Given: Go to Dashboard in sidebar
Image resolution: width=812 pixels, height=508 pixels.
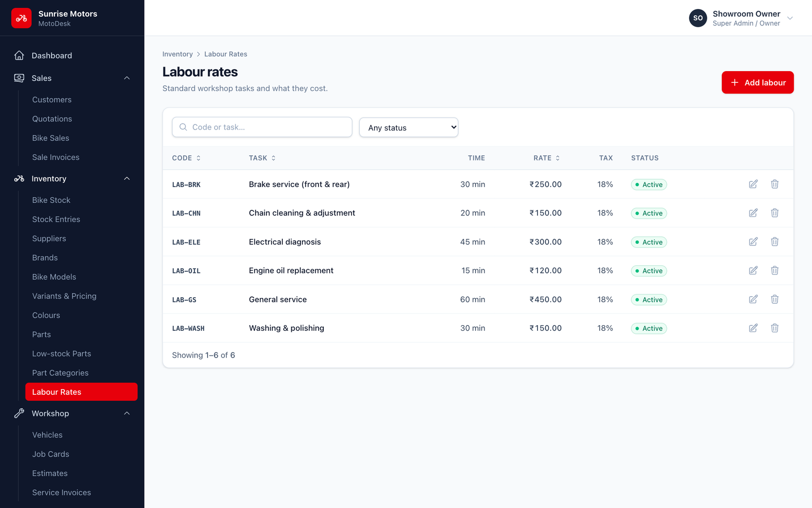Looking at the screenshot, I should pos(72,55).
